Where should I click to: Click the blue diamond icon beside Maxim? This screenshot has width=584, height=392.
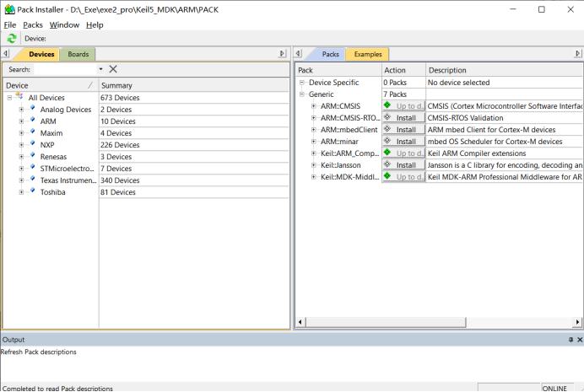pos(33,132)
